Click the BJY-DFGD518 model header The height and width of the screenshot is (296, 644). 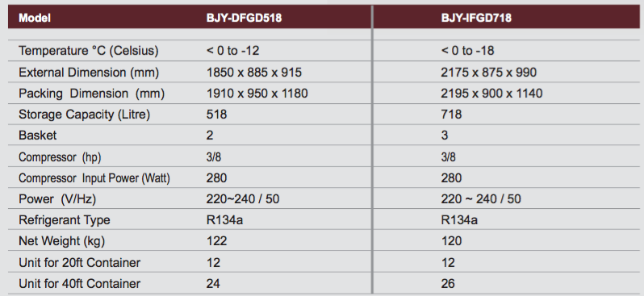(244, 18)
